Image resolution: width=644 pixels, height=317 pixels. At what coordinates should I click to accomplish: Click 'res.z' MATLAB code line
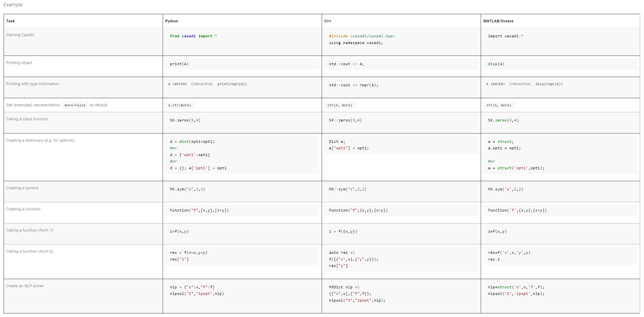click(x=493, y=260)
